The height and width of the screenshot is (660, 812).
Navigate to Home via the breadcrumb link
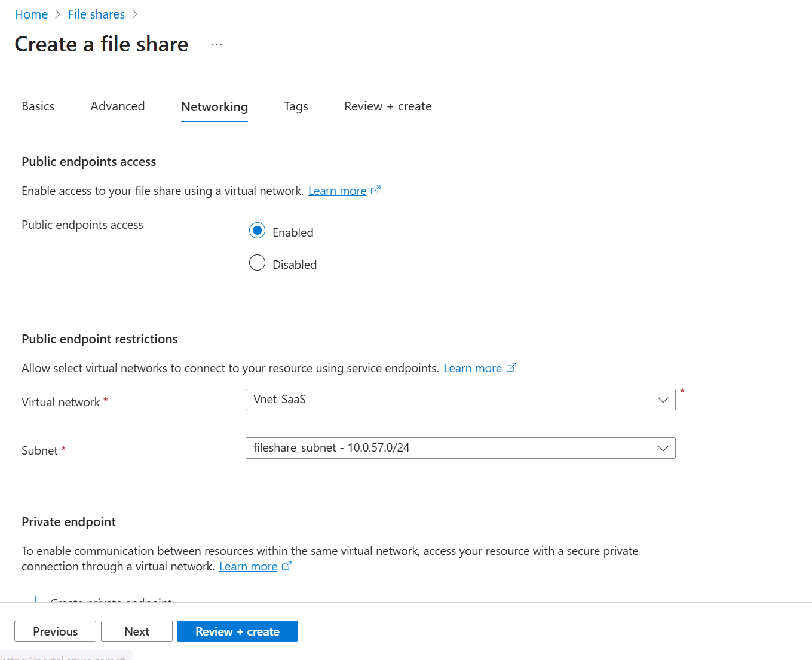pos(31,14)
